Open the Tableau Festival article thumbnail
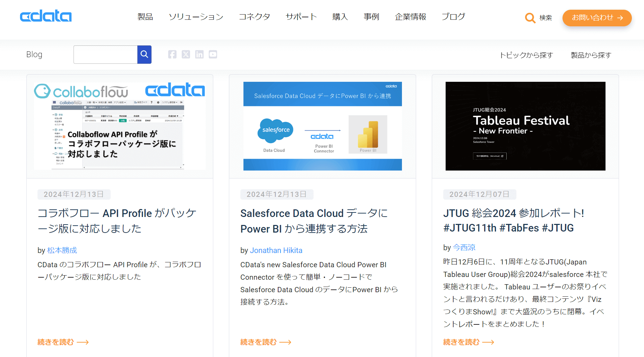This screenshot has width=644, height=357. tap(525, 126)
